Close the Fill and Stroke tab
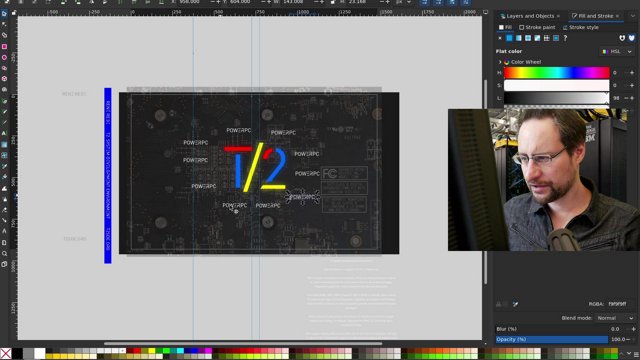The height and width of the screenshot is (360, 640). [618, 16]
